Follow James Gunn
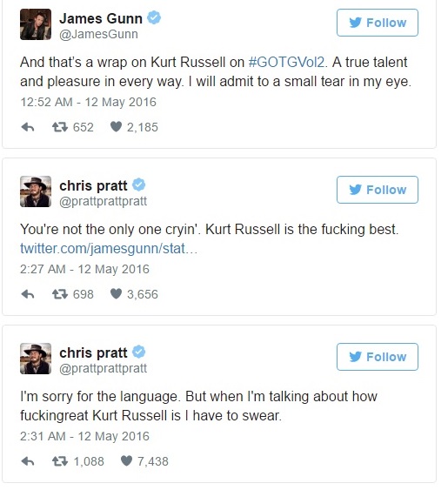Image resolution: width=448 pixels, height=490 pixels. [x=377, y=23]
